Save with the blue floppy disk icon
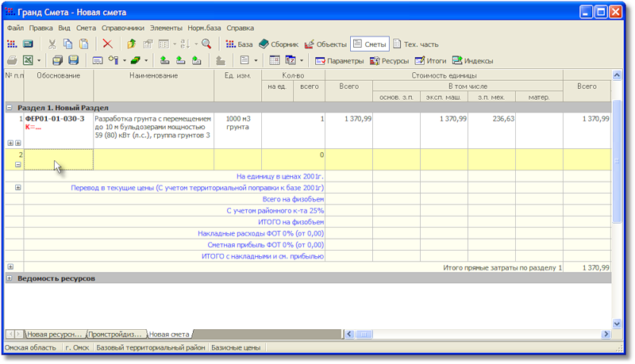The width and height of the screenshot is (635, 364). pos(73,60)
